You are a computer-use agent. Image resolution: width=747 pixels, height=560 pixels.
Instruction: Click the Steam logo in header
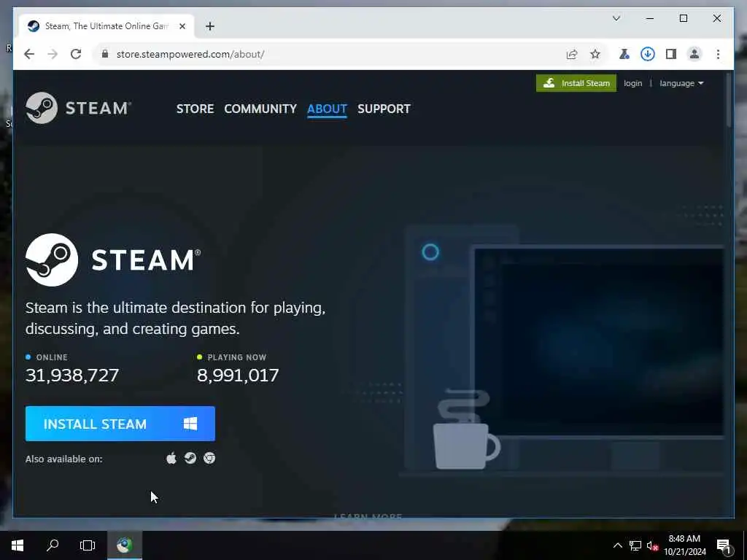pos(78,108)
